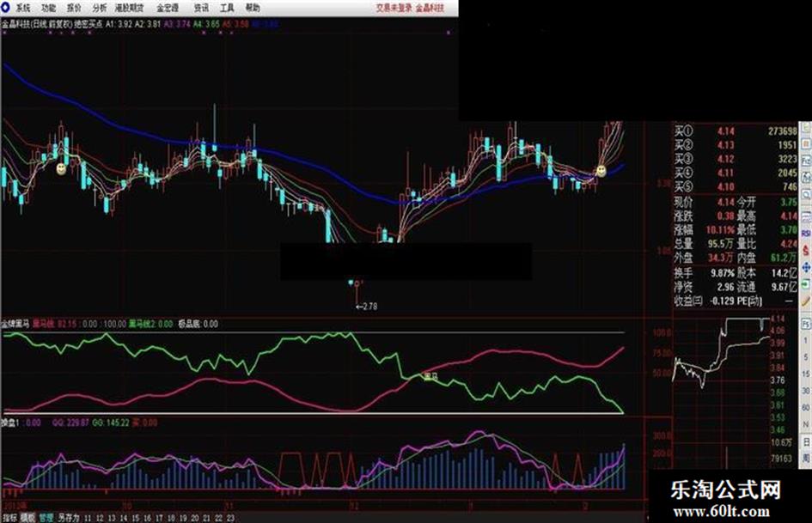Select the 周 weekly period button

[x=806, y=459]
